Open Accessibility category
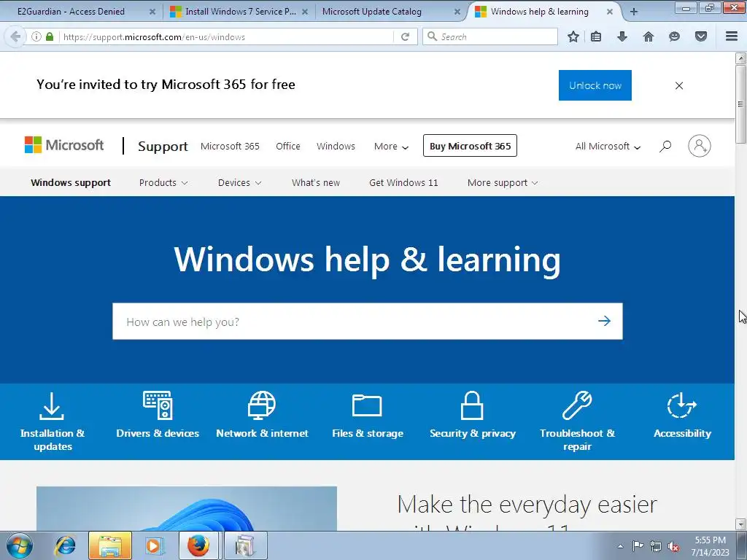 click(682, 415)
